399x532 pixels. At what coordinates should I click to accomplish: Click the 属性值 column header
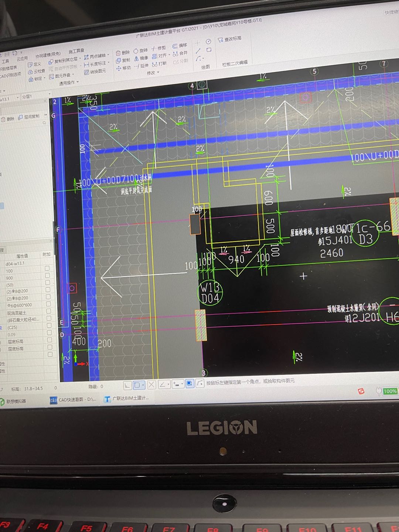(22, 256)
